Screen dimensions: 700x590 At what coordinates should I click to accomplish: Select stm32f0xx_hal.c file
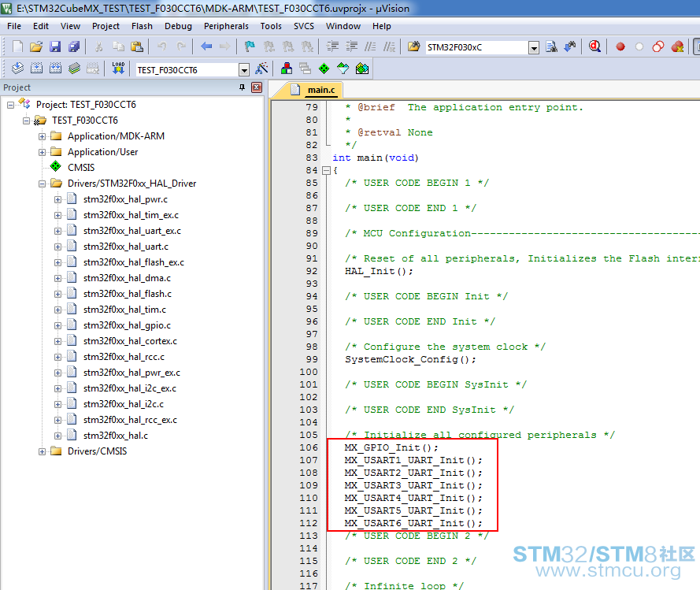pos(116,436)
